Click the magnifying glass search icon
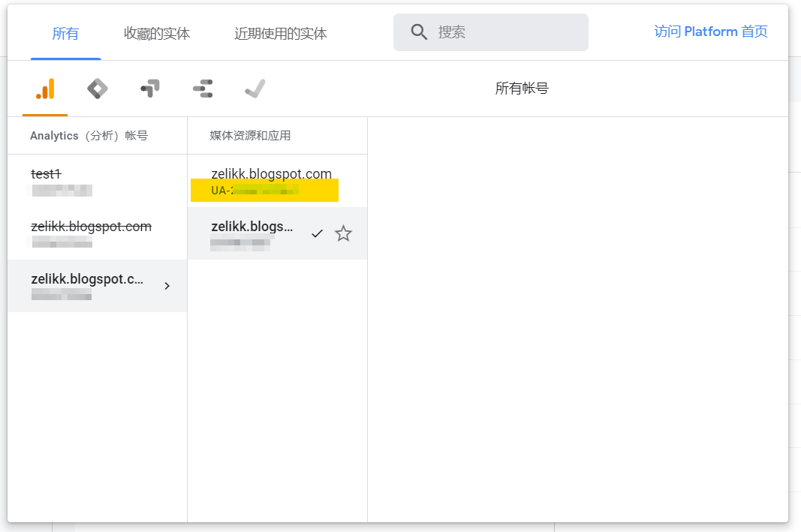801x532 pixels. 419,32
